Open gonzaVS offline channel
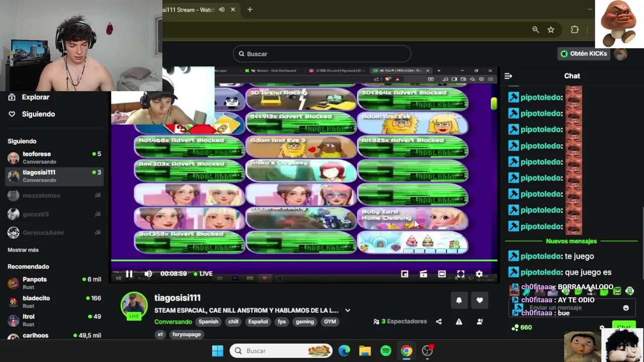Viewport: 644px width, 362px height. [x=54, y=214]
